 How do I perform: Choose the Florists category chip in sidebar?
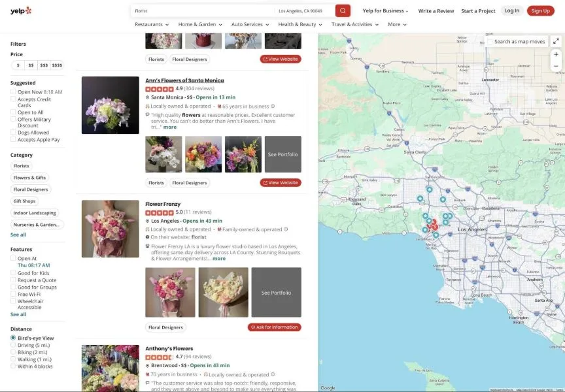(x=22, y=166)
